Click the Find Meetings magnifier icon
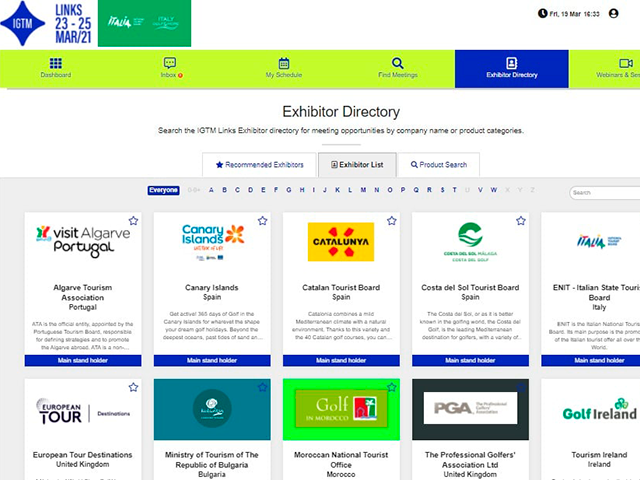The width and height of the screenshot is (640, 480). pyautogui.click(x=398, y=63)
